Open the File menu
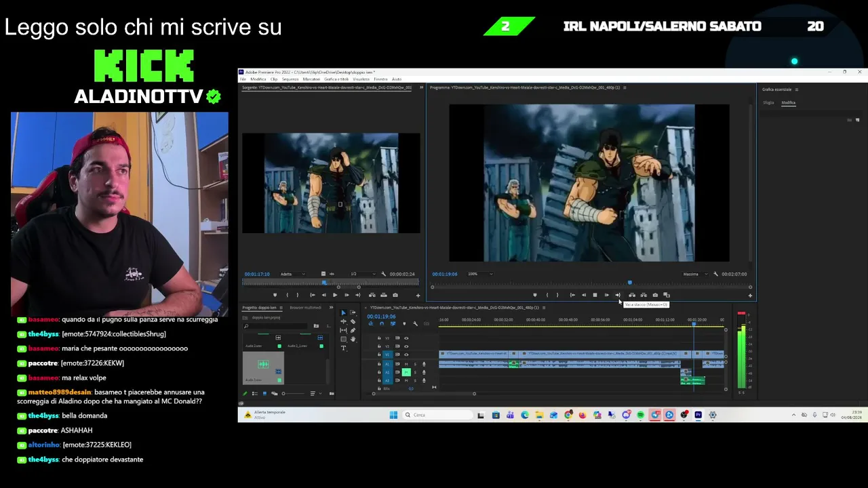The image size is (868, 488). pyautogui.click(x=243, y=79)
